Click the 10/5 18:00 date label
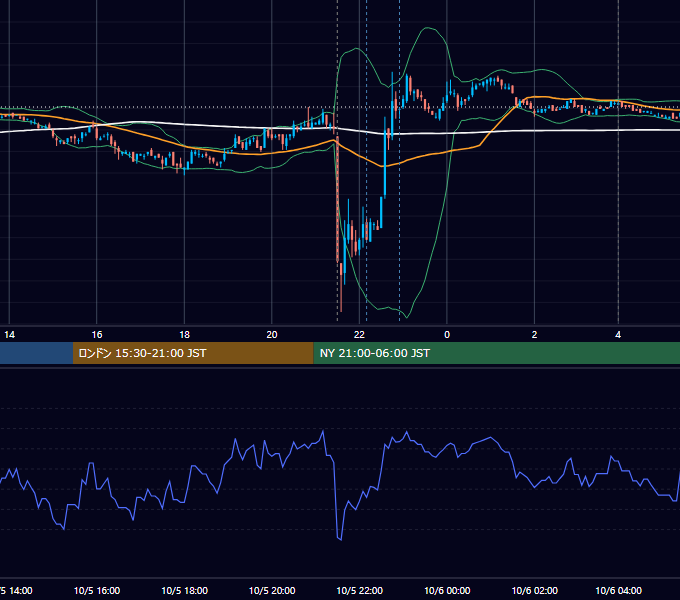Image resolution: width=680 pixels, height=600 pixels. click(x=184, y=590)
